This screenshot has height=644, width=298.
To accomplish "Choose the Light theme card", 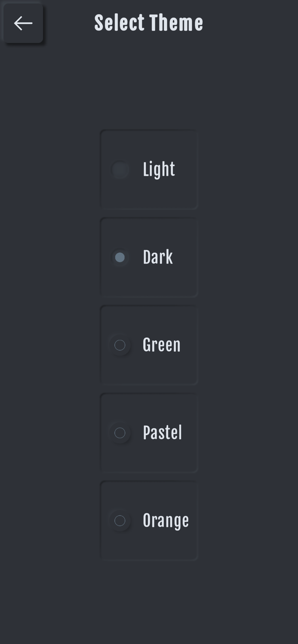I will coord(149,170).
